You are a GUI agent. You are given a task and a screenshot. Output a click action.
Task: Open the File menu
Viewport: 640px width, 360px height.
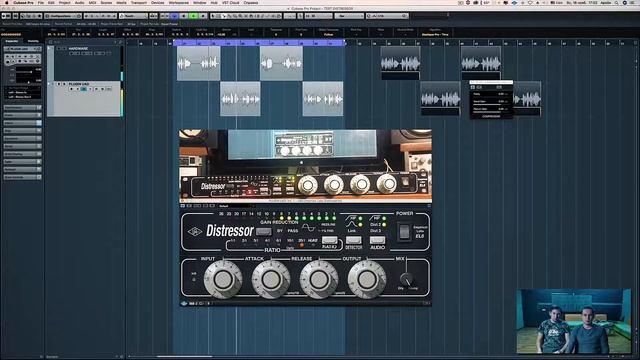click(x=41, y=2)
